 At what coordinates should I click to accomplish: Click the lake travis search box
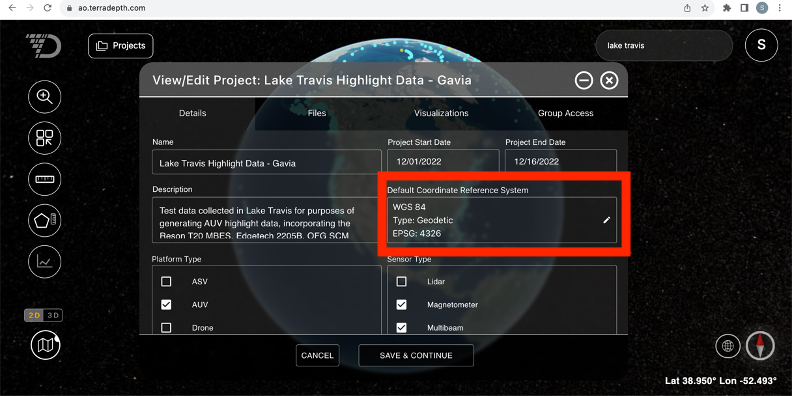pos(664,45)
